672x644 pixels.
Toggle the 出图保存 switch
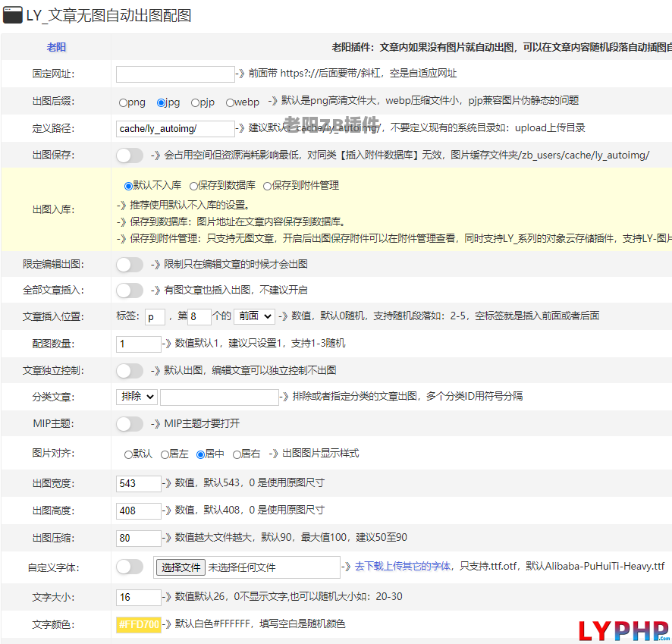pyautogui.click(x=130, y=156)
